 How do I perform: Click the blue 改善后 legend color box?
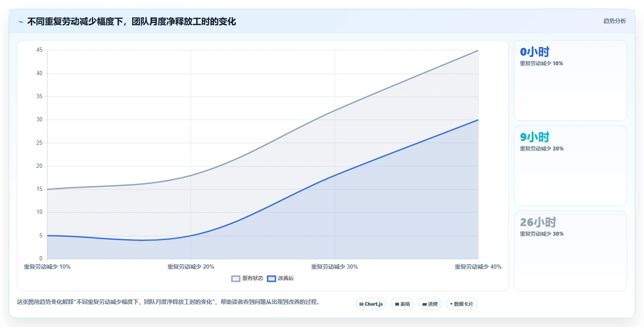click(272, 279)
